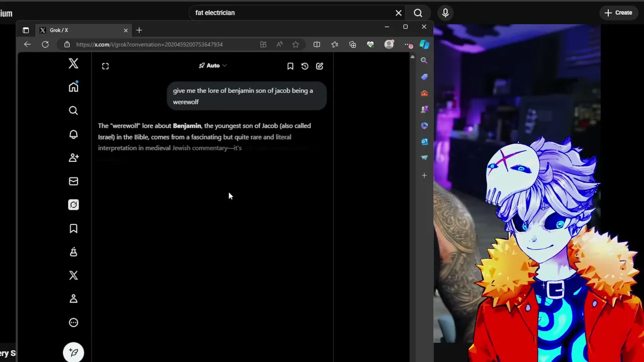
Task: Open browser Settings and more menu
Action: (408, 44)
